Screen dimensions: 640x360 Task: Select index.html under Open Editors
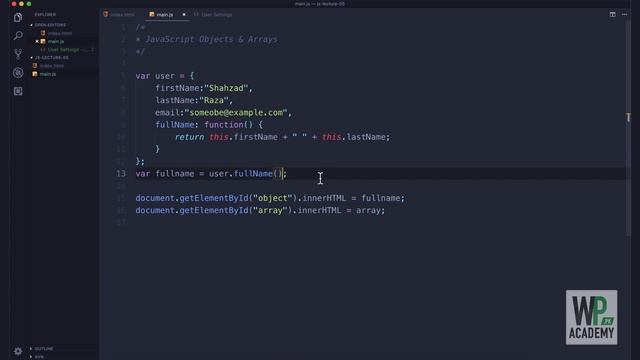point(60,33)
